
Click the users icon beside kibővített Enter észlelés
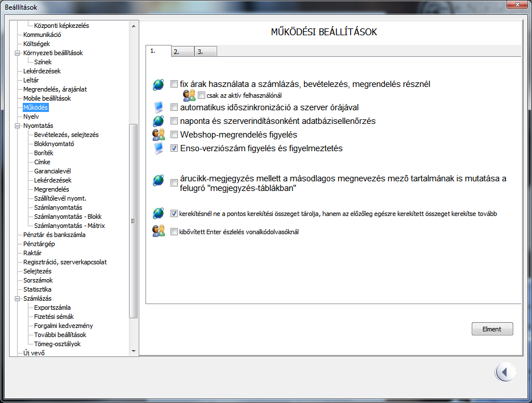(159, 231)
